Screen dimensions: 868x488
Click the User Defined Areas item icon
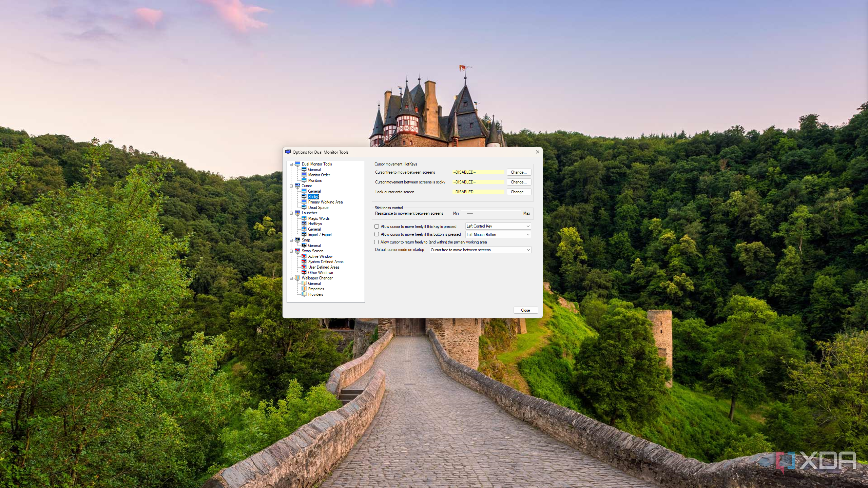click(304, 267)
